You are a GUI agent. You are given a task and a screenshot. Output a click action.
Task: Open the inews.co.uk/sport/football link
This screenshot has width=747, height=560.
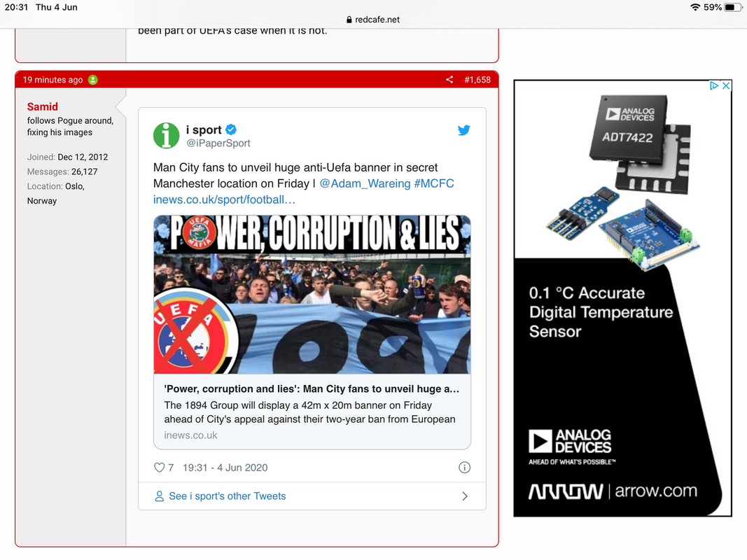coord(224,199)
